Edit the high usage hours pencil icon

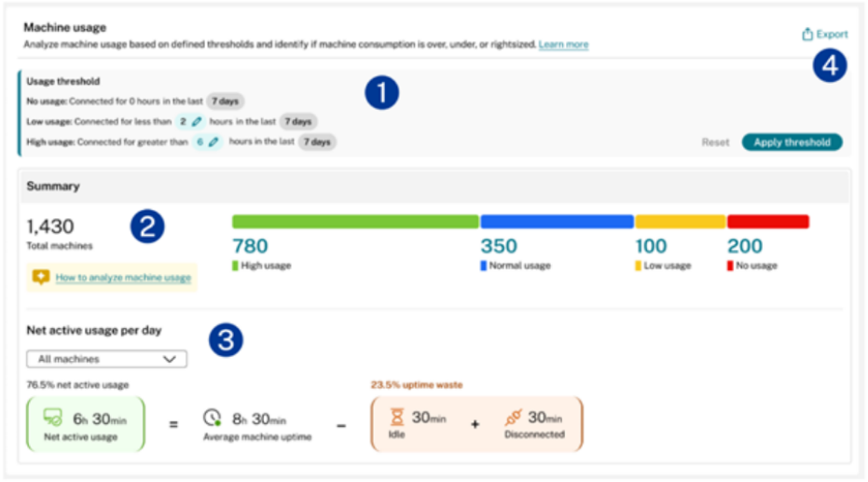click(213, 142)
